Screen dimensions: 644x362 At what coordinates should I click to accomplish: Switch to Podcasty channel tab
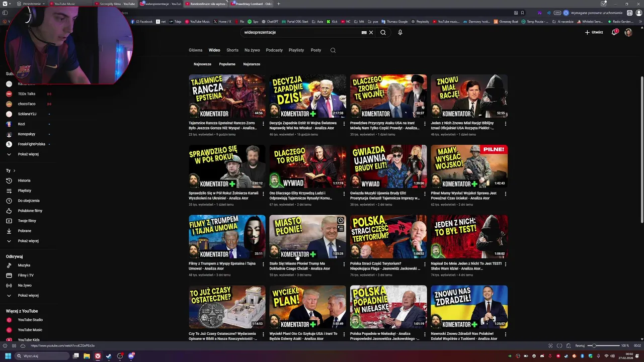point(274,50)
